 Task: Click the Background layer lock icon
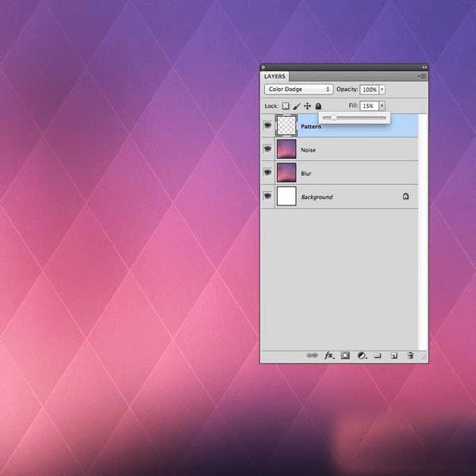tap(405, 196)
